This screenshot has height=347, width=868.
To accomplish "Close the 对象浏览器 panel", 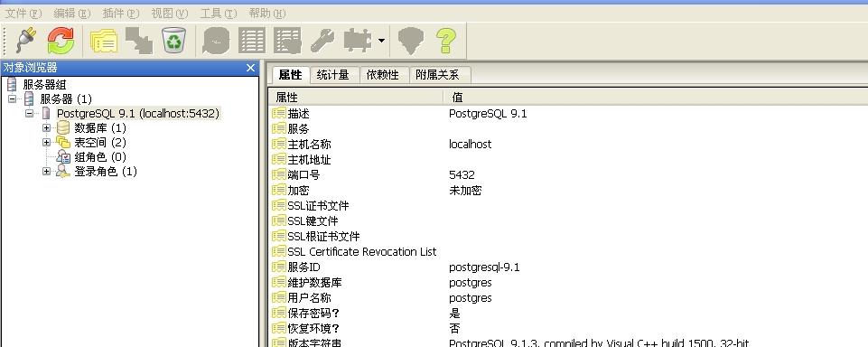I will [250, 68].
